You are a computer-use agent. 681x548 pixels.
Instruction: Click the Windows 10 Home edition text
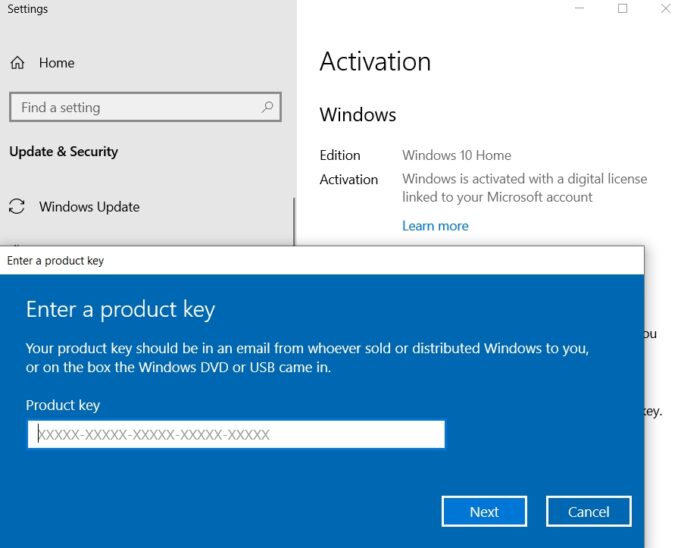coord(456,155)
